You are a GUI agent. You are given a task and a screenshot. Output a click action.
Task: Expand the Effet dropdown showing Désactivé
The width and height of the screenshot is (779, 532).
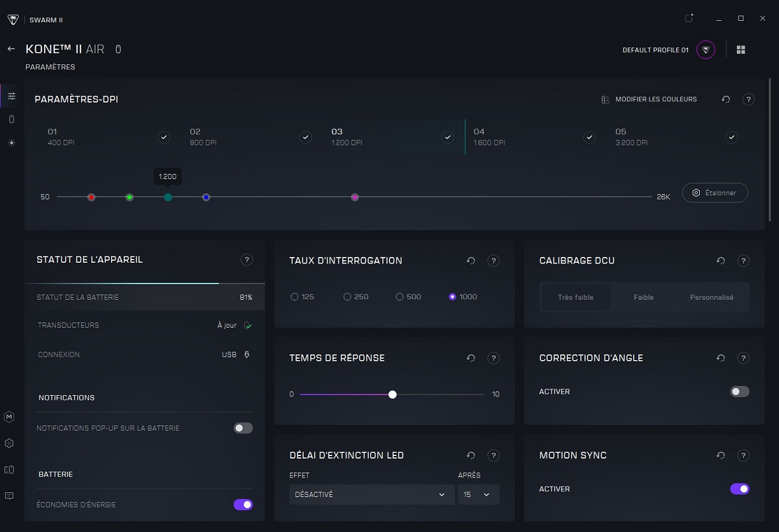371,494
